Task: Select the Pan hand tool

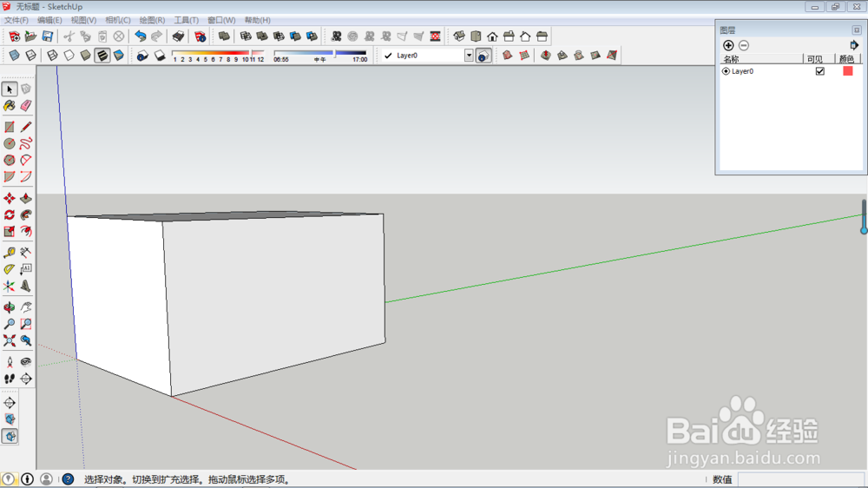Action: coord(25,307)
